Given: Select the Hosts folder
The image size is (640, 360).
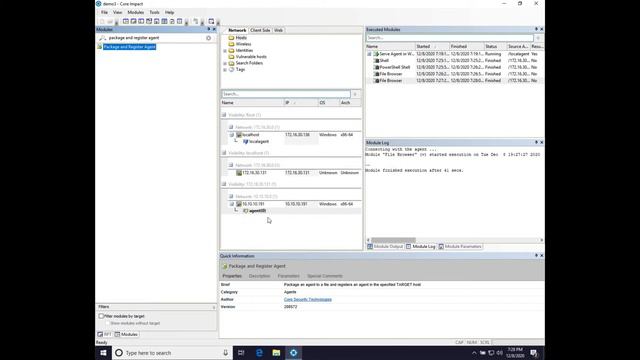Looking at the screenshot, I should (x=241, y=38).
